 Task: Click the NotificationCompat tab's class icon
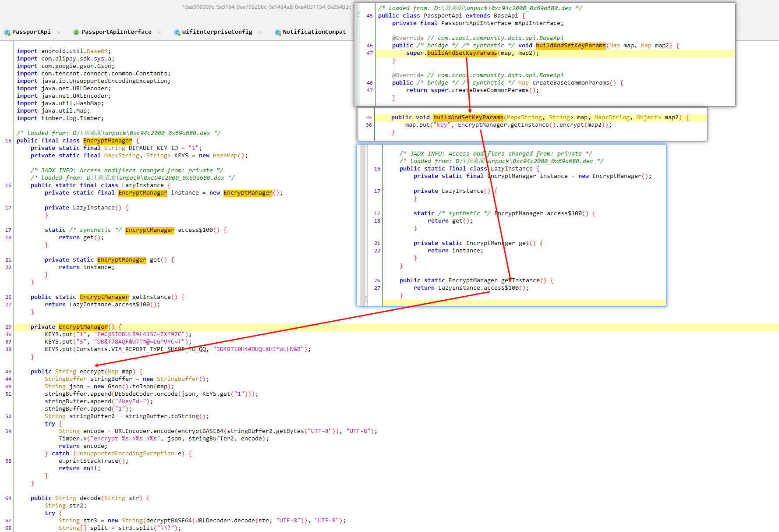(278, 32)
